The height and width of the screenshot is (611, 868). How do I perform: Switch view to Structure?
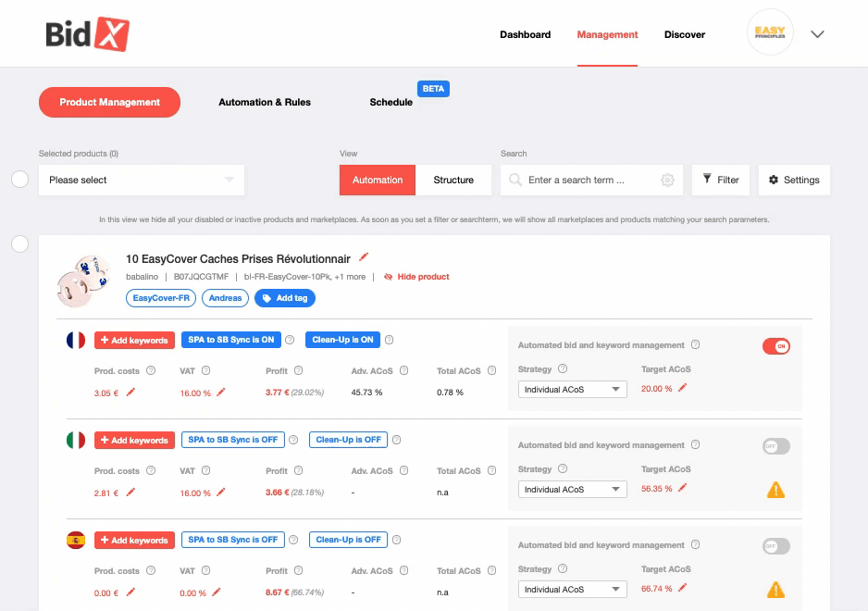453,180
